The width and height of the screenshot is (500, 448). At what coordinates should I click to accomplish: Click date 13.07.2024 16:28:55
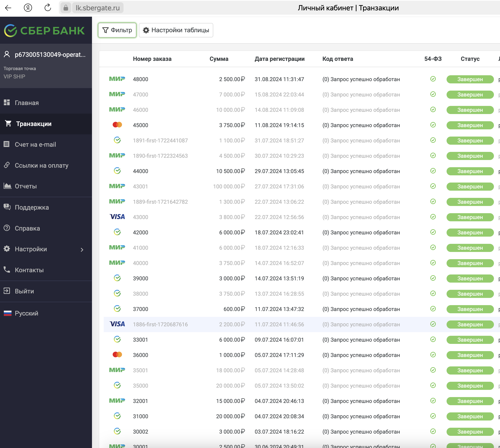click(279, 294)
